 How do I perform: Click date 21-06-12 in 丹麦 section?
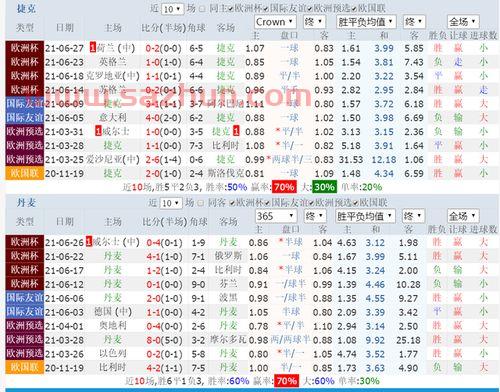64,285
